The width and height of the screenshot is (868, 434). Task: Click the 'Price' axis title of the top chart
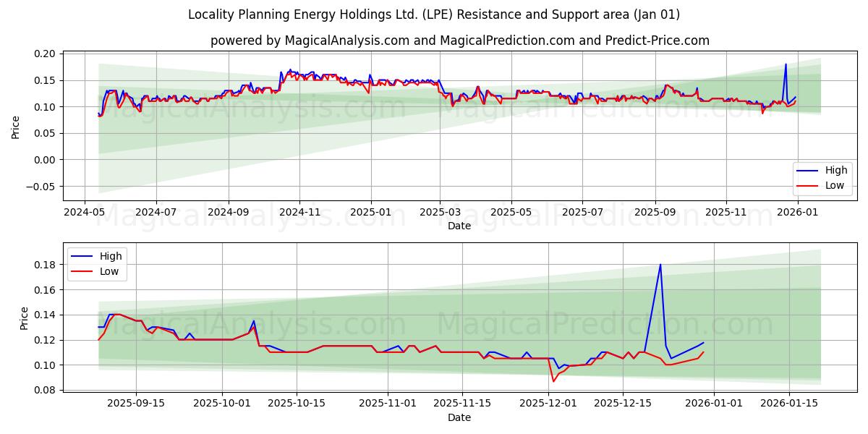point(16,127)
